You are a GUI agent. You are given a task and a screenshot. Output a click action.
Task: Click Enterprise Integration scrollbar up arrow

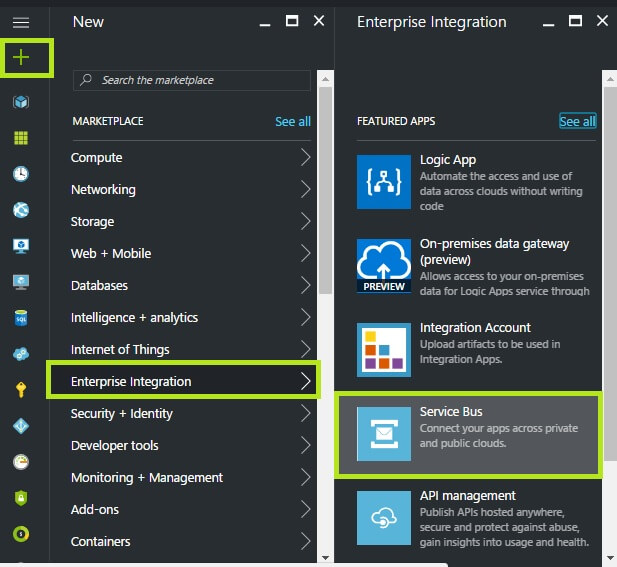pos(610,79)
